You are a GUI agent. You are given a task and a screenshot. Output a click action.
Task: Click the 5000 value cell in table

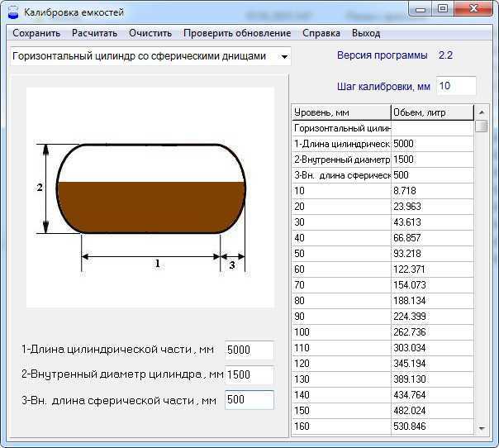pos(432,144)
